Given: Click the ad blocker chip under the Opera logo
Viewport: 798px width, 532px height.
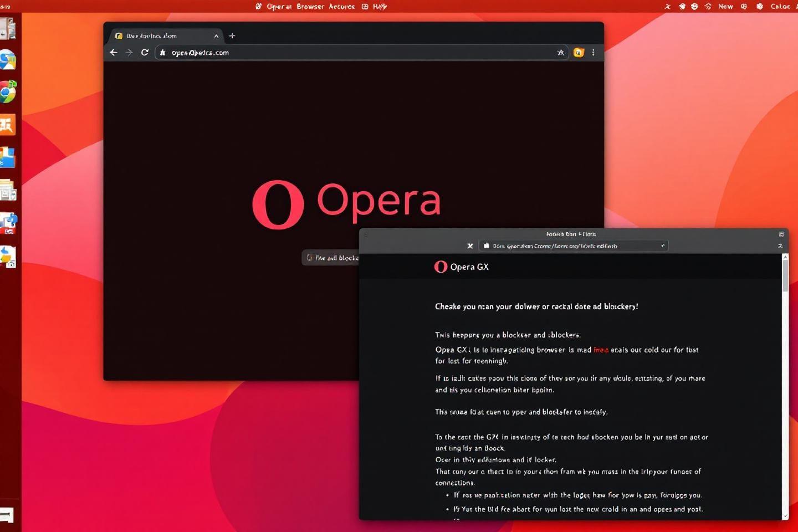Looking at the screenshot, I should [331, 258].
